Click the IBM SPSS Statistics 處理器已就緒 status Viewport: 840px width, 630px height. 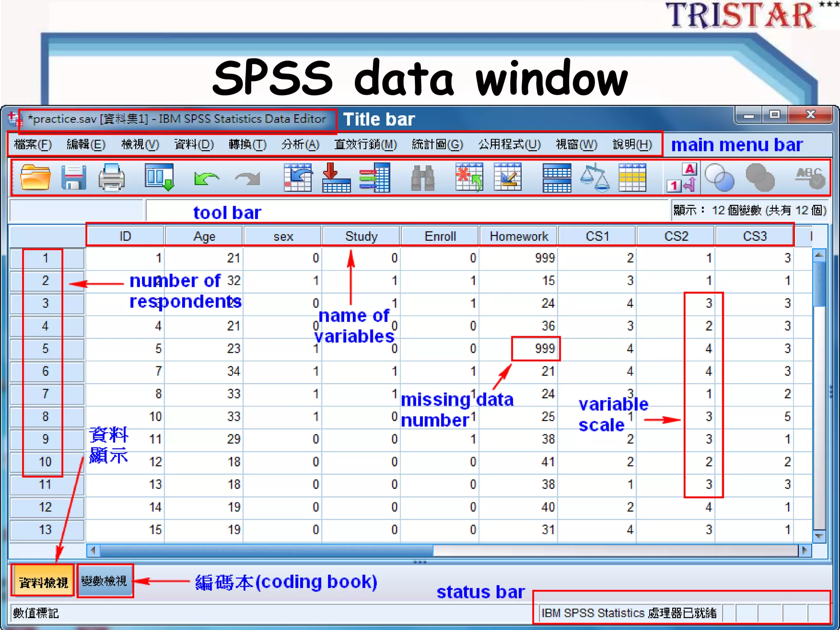pyautogui.click(x=628, y=613)
